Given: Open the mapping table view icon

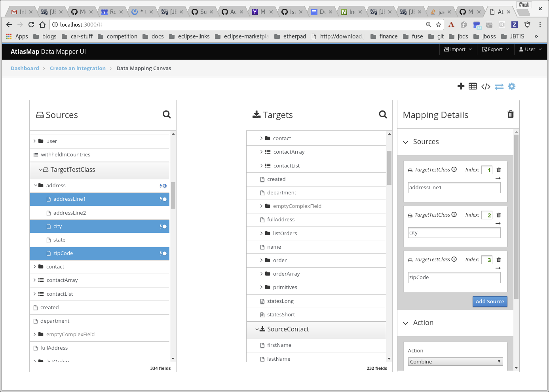Looking at the screenshot, I should [x=473, y=86].
